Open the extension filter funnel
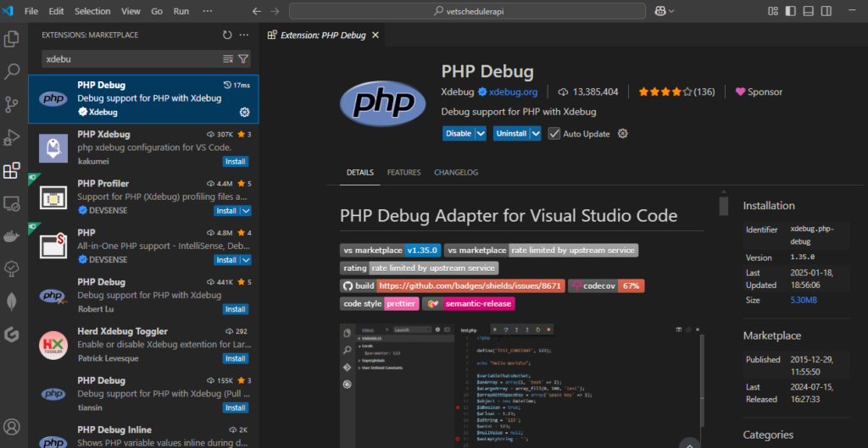Image resolution: width=868 pixels, height=448 pixels. tap(243, 59)
